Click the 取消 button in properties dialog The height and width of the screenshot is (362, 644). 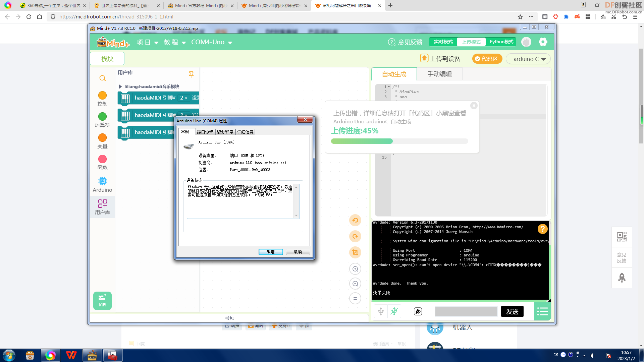298,252
